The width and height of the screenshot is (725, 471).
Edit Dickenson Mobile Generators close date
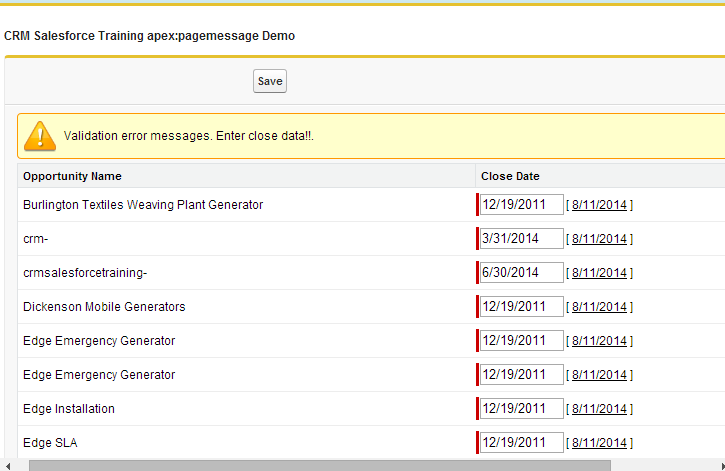click(522, 306)
